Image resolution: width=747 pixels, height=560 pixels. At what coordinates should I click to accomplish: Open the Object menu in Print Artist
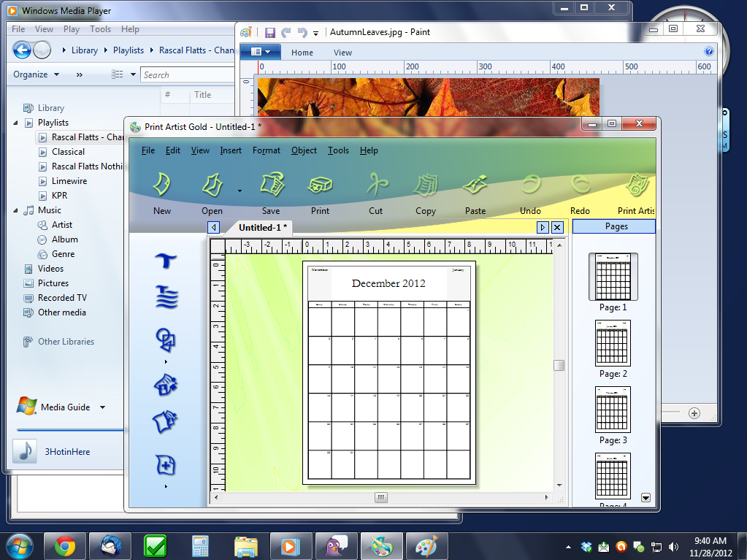click(304, 150)
